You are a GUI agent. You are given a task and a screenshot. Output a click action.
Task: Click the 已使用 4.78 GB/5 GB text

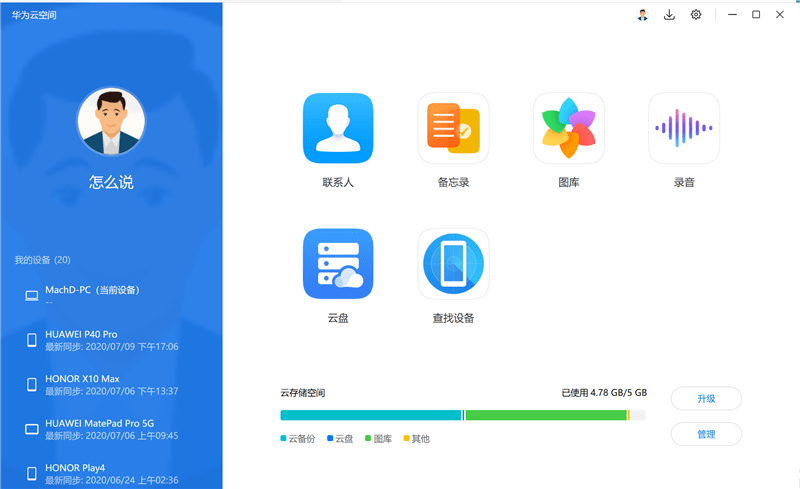click(x=604, y=393)
